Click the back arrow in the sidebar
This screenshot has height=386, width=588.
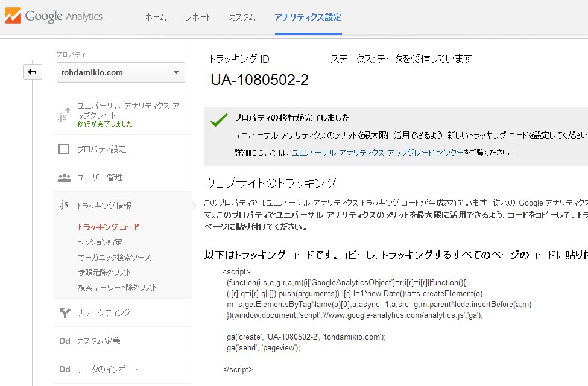31,71
